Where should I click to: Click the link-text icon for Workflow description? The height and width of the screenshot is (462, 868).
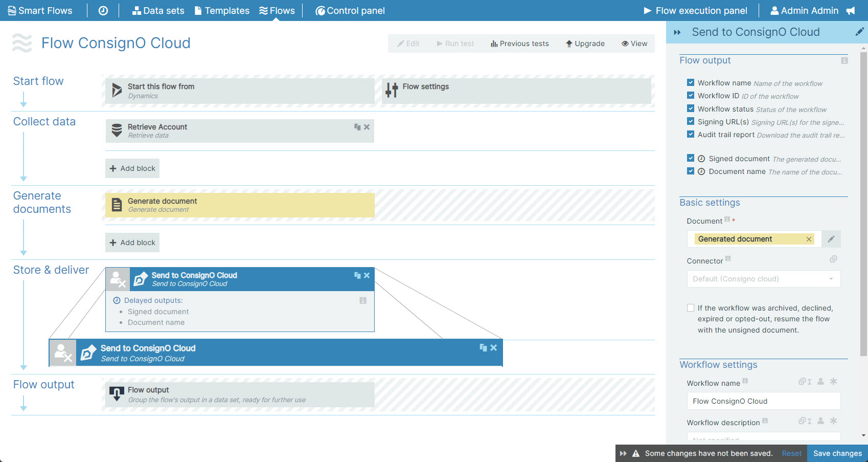[x=805, y=421]
